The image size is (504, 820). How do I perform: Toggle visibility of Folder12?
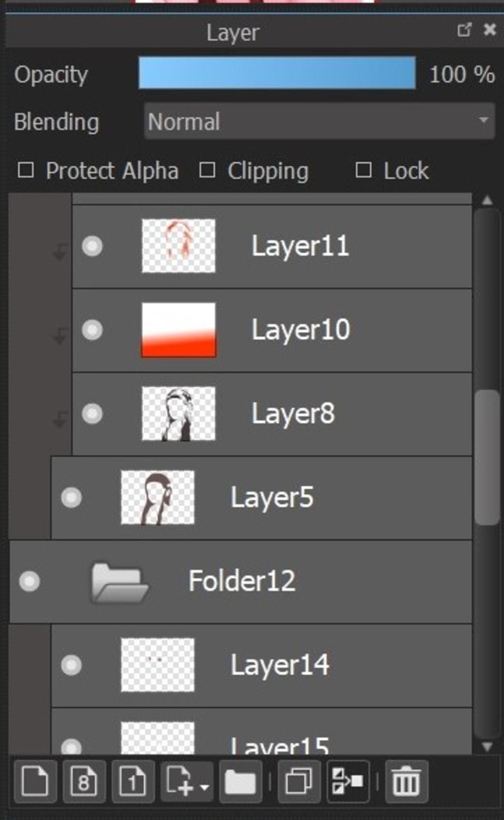click(30, 581)
